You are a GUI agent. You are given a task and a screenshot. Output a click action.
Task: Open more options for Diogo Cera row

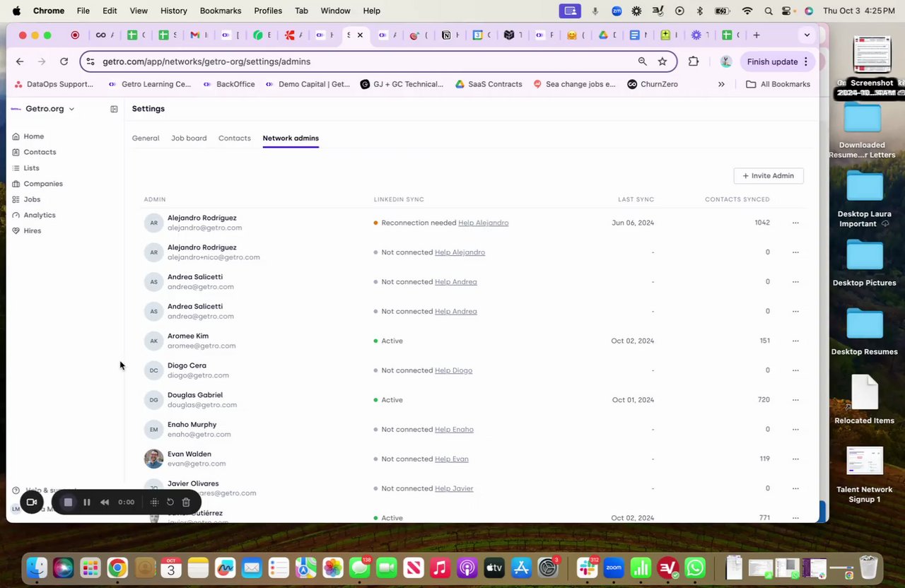(x=795, y=370)
